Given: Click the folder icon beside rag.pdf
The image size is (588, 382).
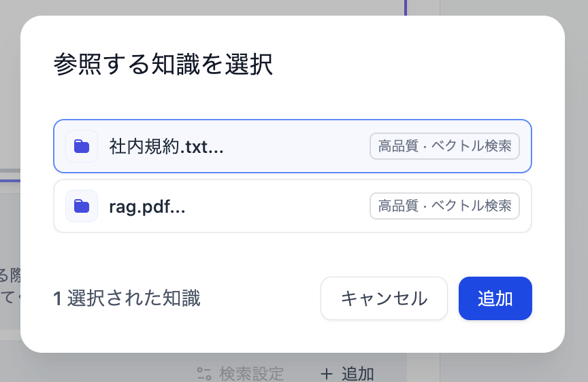Looking at the screenshot, I should [82, 206].
